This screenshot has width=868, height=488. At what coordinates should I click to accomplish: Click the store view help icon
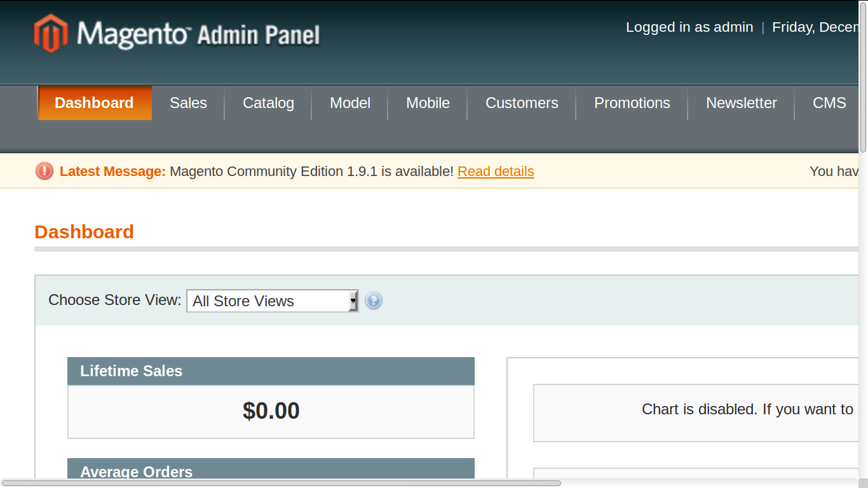pyautogui.click(x=374, y=301)
